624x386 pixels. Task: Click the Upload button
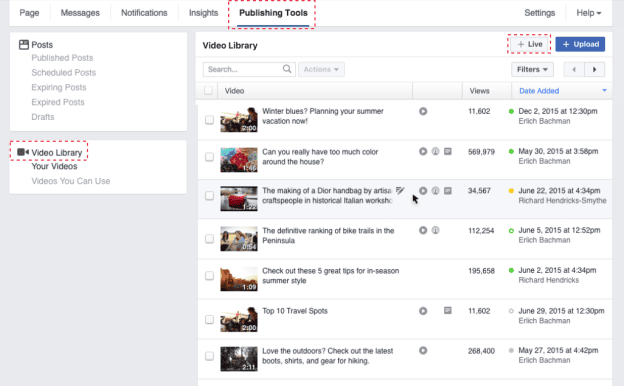tap(580, 44)
